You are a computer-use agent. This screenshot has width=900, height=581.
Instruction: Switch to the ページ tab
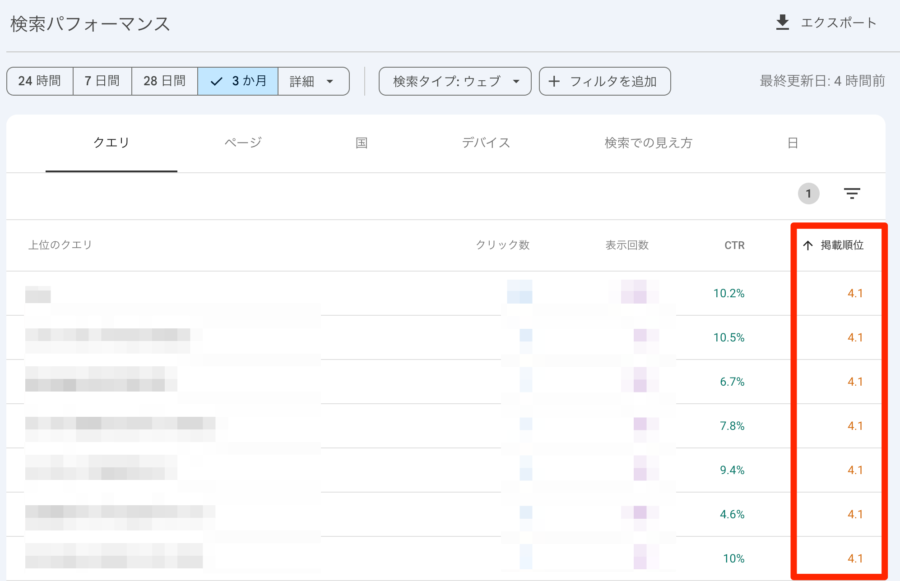coord(241,143)
